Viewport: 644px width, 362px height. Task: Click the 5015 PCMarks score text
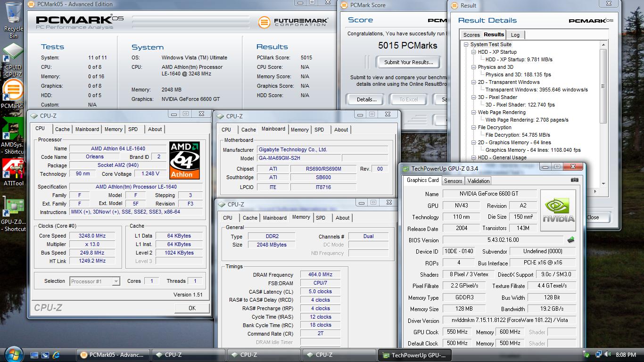click(x=408, y=46)
